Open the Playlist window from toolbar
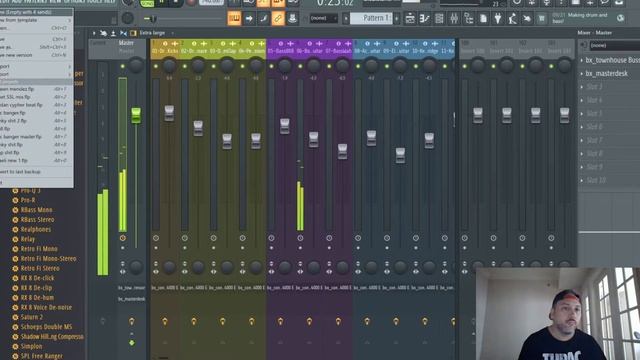The image size is (640, 360). click(410, 18)
